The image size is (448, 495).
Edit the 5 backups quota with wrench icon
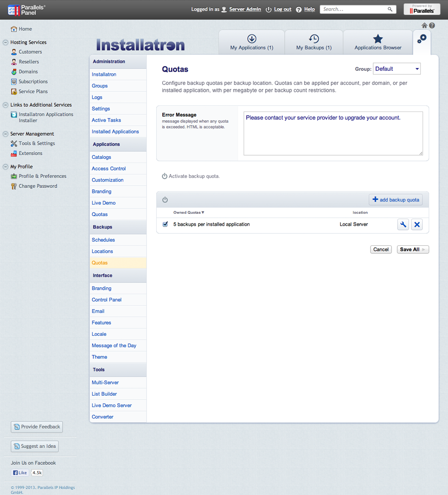(403, 224)
